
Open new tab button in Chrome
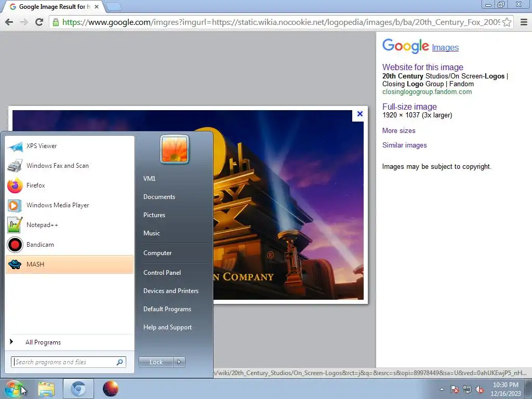point(114,7)
